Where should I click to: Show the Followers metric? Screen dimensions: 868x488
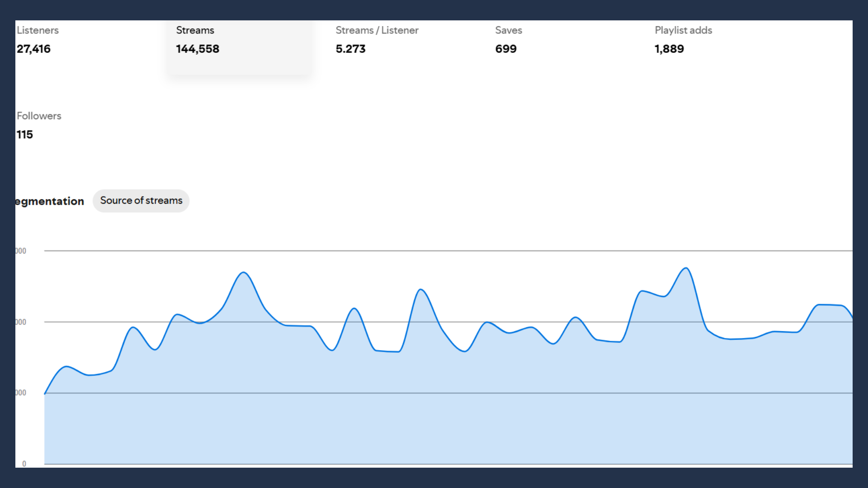coord(39,116)
